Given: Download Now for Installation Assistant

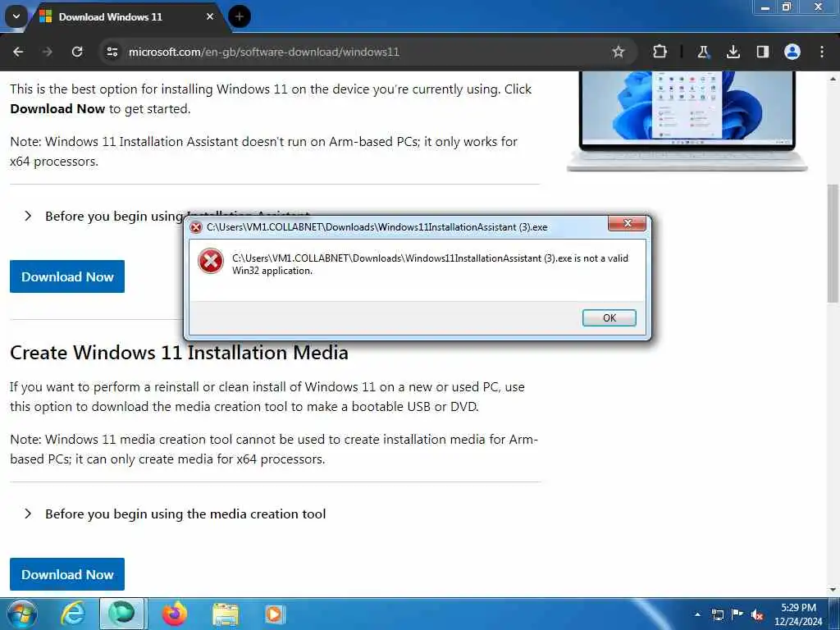Looking at the screenshot, I should click(x=67, y=276).
